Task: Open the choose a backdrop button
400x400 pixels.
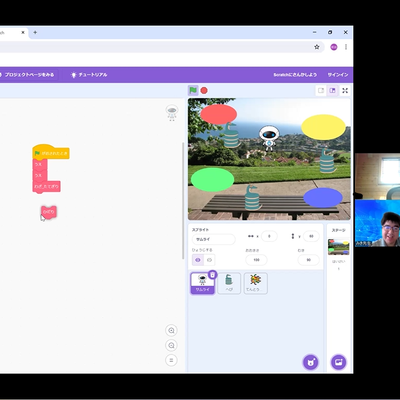Action: tap(339, 362)
